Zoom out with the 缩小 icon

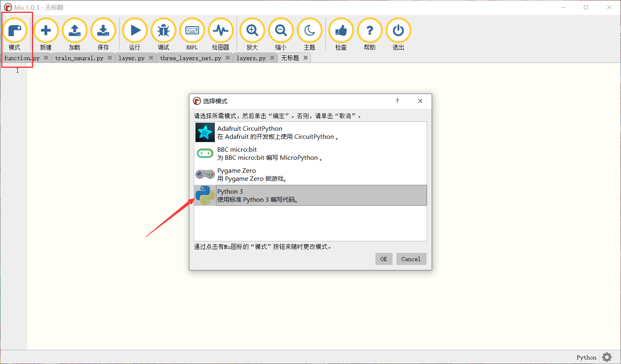(x=281, y=30)
